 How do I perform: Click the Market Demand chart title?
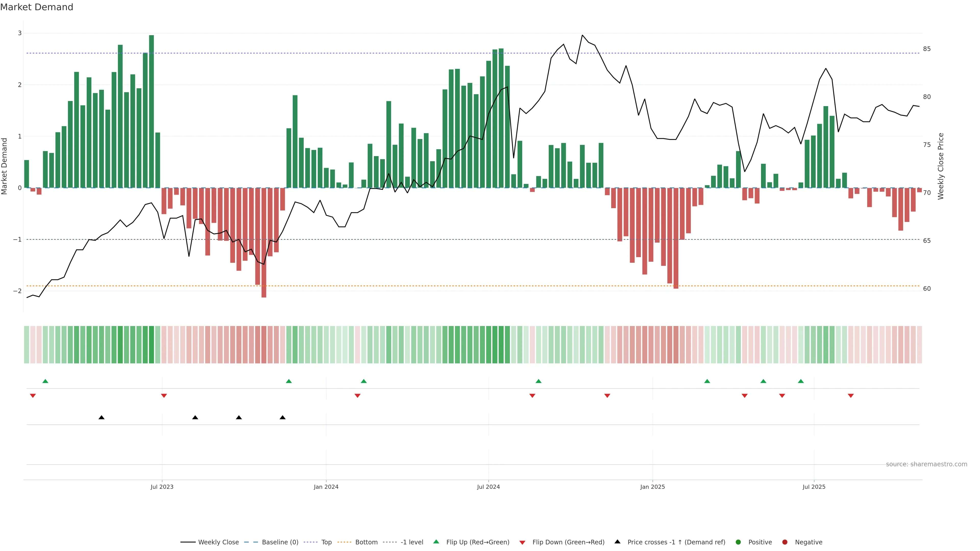click(x=36, y=7)
